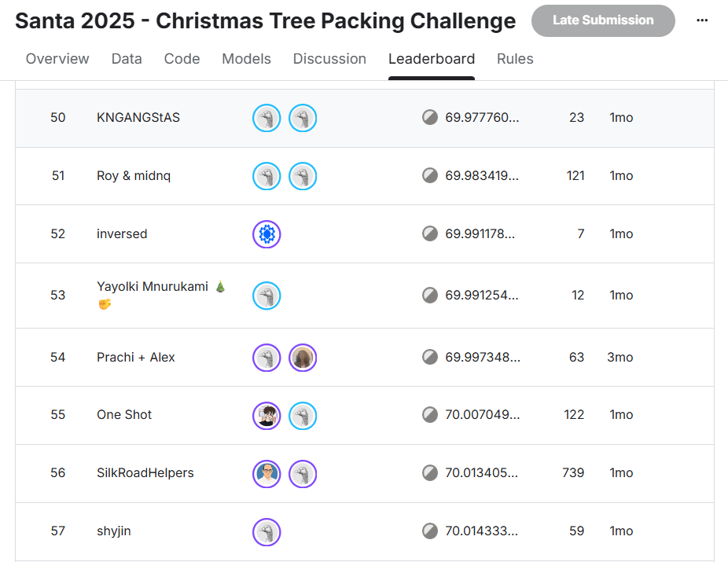Click the team name inversed
Image resolution: width=728 pixels, height=562 pixels.
point(122,233)
